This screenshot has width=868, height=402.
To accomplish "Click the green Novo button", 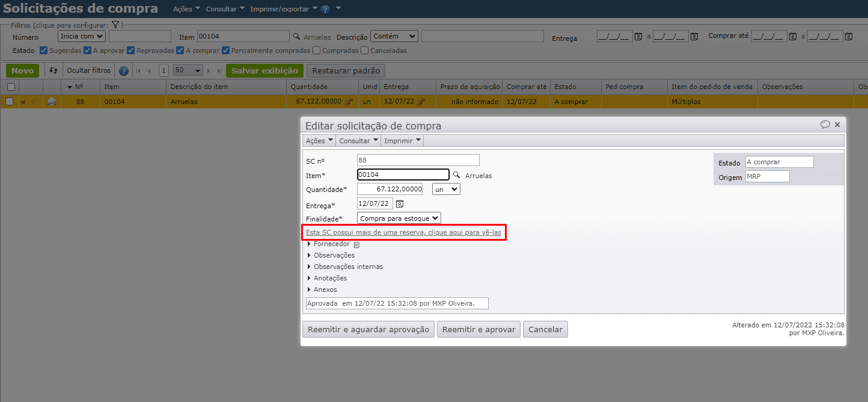I will point(22,70).
